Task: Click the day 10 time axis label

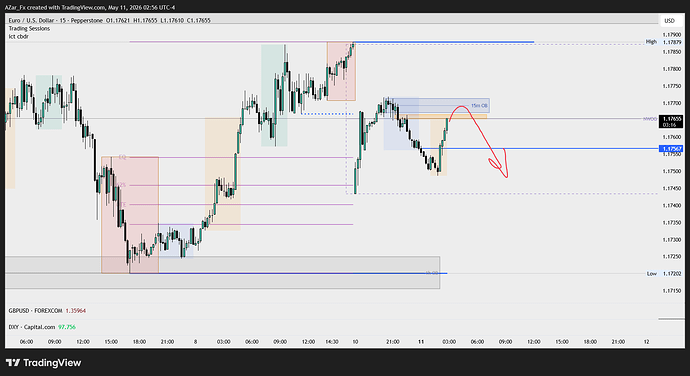Action: coord(355,342)
